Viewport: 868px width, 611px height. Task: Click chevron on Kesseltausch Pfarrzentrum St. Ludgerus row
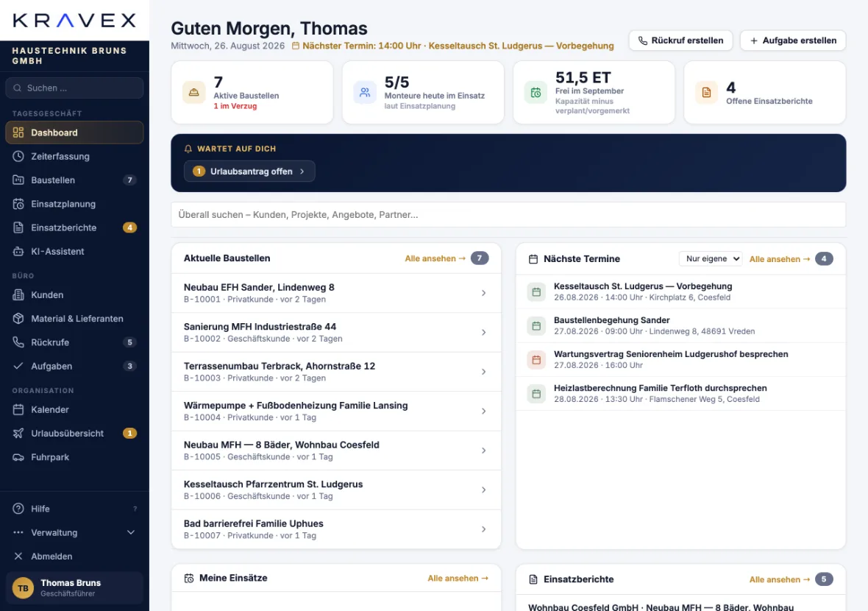tap(483, 490)
